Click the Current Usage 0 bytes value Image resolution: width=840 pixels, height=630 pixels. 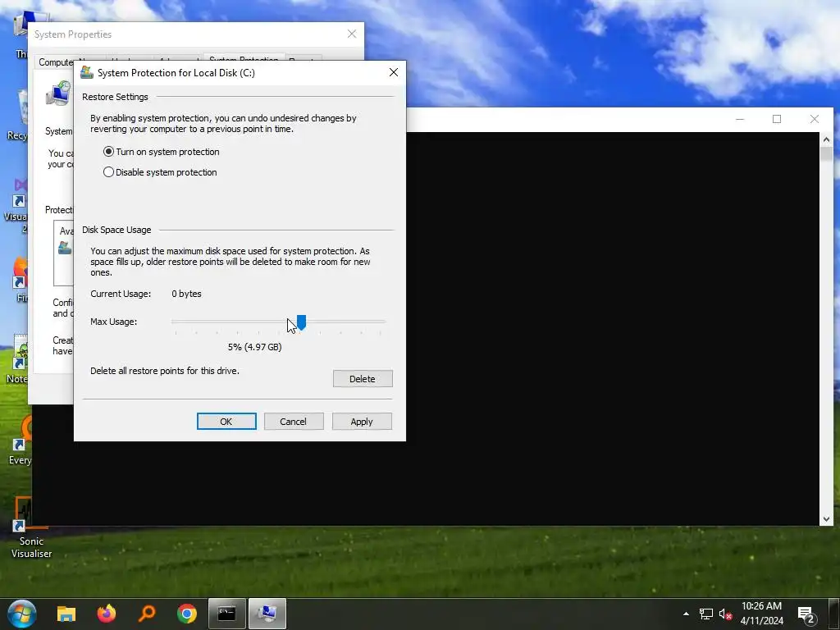click(186, 294)
